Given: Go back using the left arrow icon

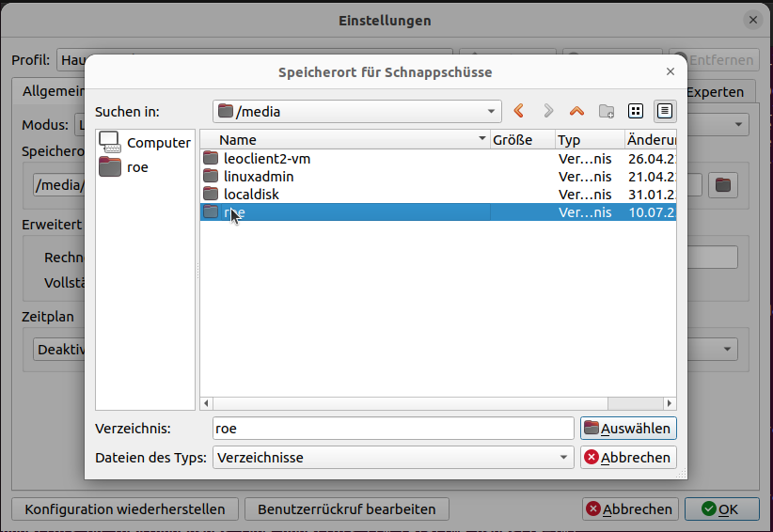Looking at the screenshot, I should [x=519, y=111].
